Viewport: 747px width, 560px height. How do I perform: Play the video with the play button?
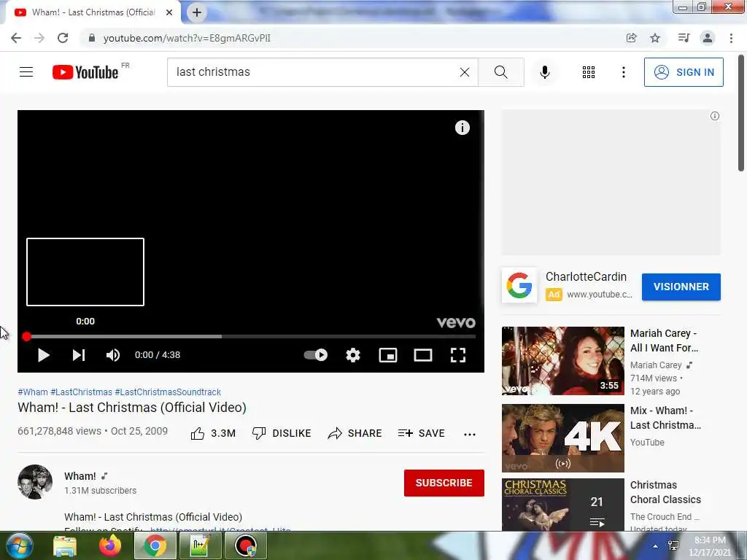click(x=43, y=355)
